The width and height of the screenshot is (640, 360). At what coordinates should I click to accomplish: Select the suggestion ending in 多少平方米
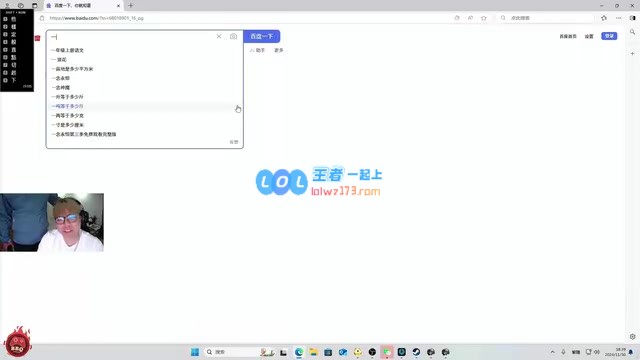[x=72, y=69]
